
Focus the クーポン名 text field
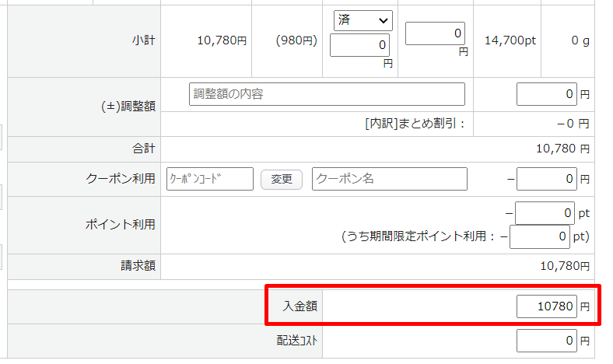(x=389, y=179)
